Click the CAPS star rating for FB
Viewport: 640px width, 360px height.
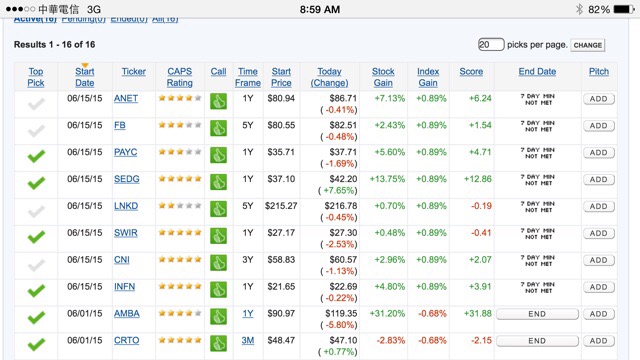(x=180, y=125)
